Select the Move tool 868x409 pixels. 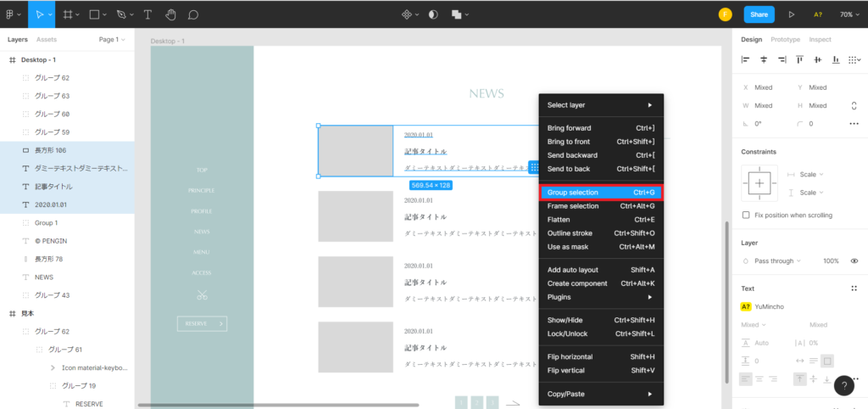39,14
